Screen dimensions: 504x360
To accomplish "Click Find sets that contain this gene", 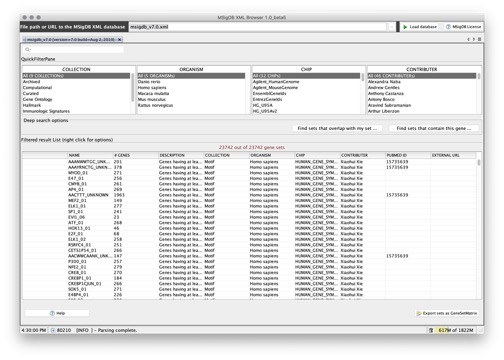I will pos(434,128).
